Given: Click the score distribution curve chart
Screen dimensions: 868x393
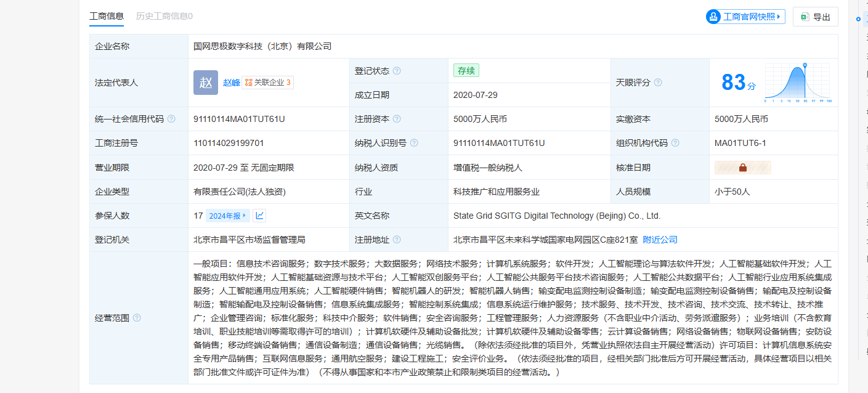Looking at the screenshot, I should 798,83.
